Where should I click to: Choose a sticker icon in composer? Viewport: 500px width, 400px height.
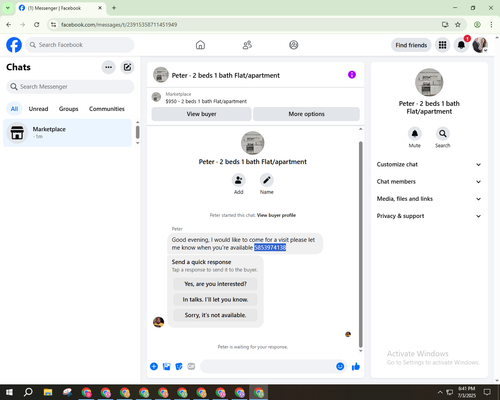coord(179,367)
